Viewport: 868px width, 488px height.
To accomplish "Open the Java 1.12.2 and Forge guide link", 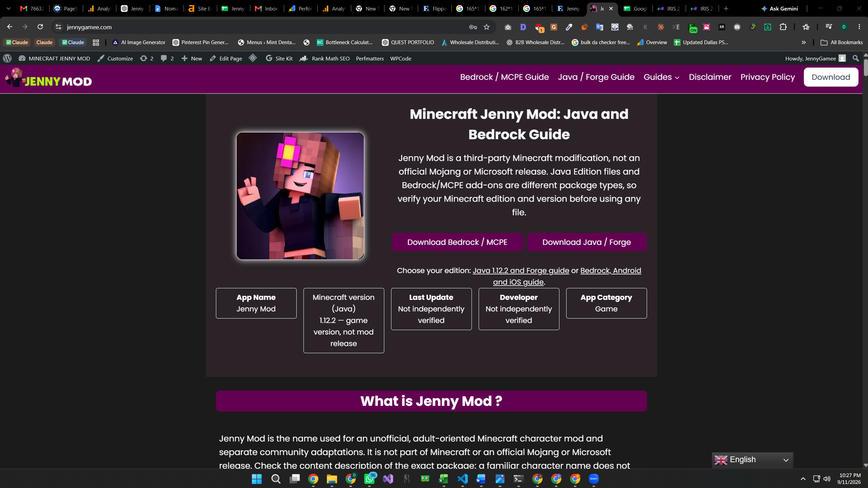I will coord(521,271).
